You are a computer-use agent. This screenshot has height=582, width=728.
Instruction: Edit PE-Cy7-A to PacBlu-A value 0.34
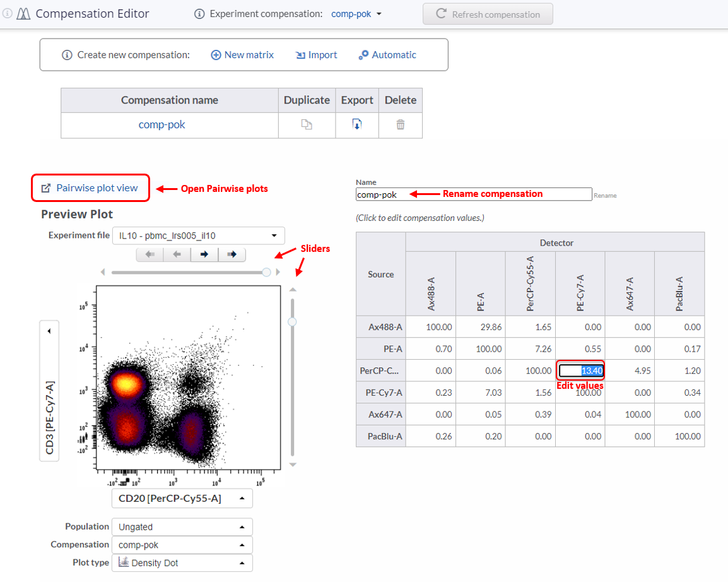679,393
